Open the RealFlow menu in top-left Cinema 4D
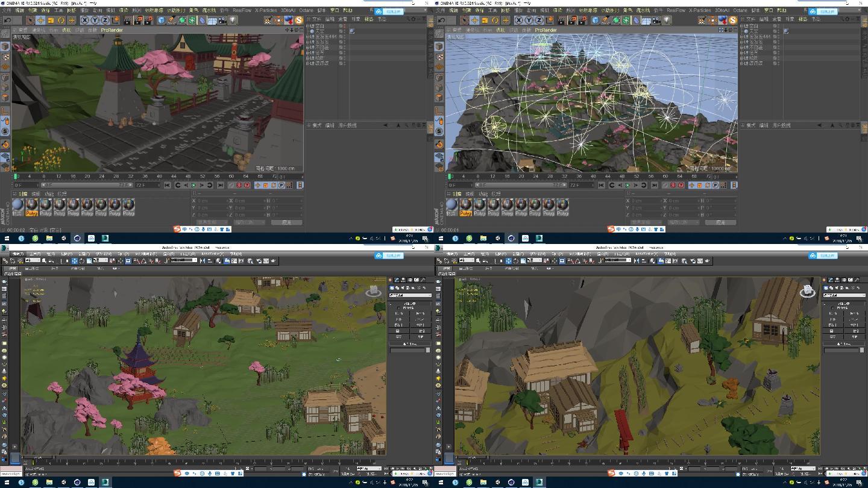Screen dimensions: 868x488 242,10
